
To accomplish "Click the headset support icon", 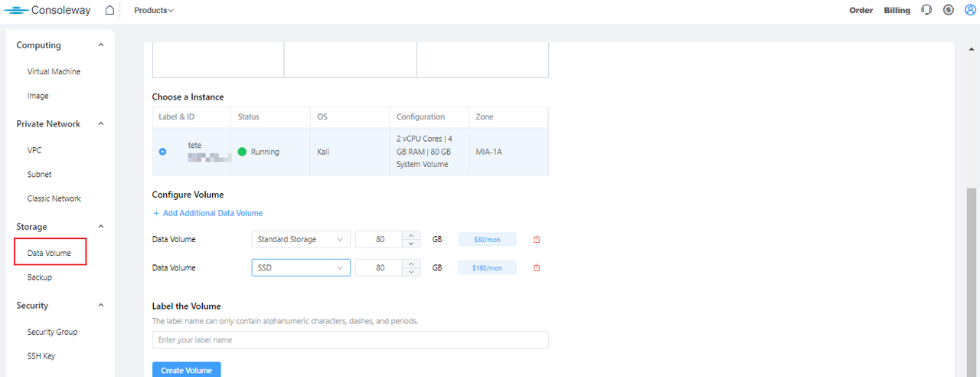I will point(926,11).
